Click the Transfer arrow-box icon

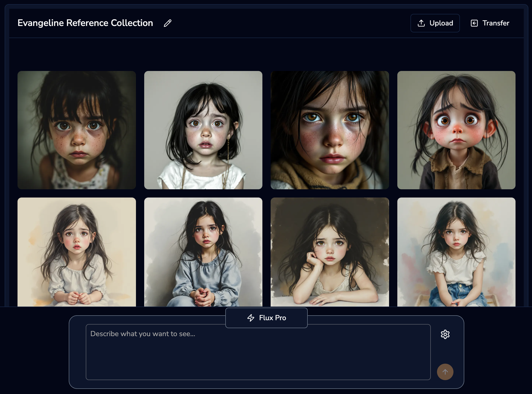(x=474, y=23)
